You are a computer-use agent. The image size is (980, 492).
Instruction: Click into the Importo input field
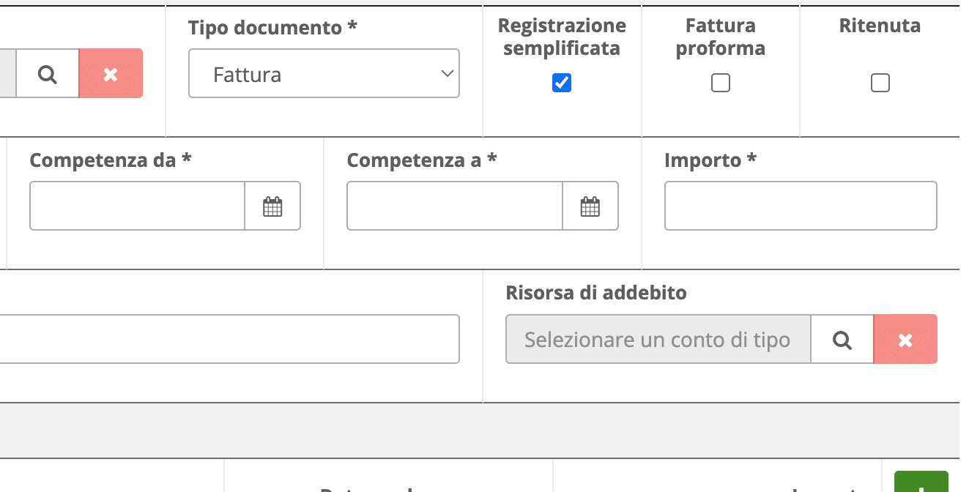coord(801,206)
